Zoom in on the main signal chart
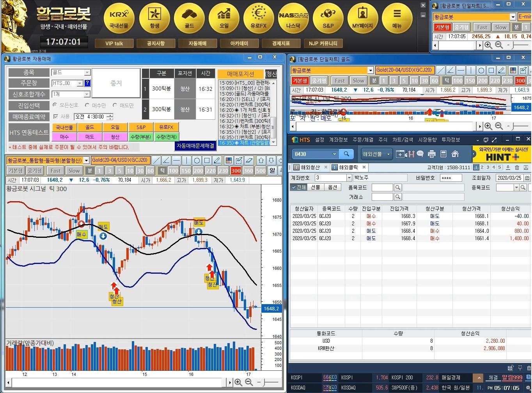This screenshot has width=532, height=393. click(x=238, y=382)
